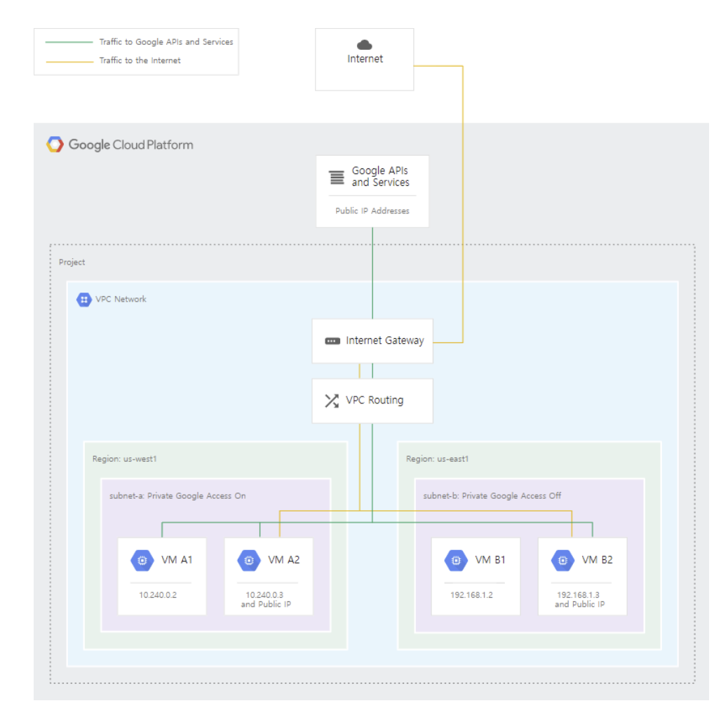Image resolution: width=728 pixels, height=715 pixels.
Task: Click the '10.240.0.3 and Public IP' text
Action: coord(266,600)
